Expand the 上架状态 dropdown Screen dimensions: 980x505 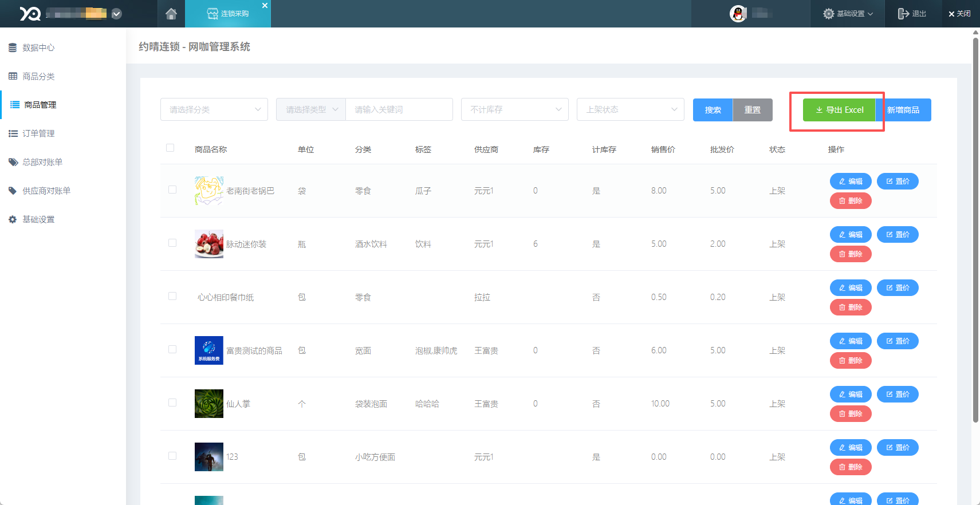point(631,109)
